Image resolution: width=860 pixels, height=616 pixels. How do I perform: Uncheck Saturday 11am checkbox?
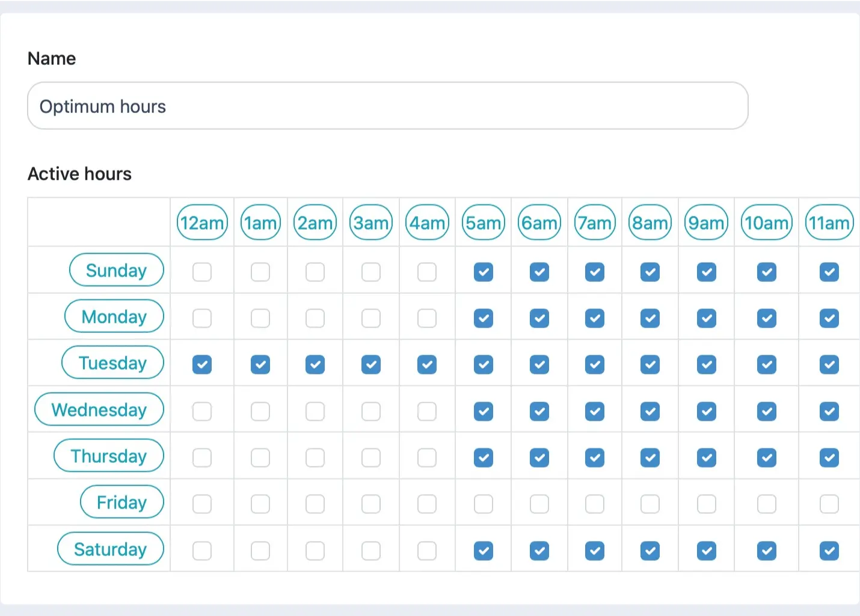tap(829, 551)
